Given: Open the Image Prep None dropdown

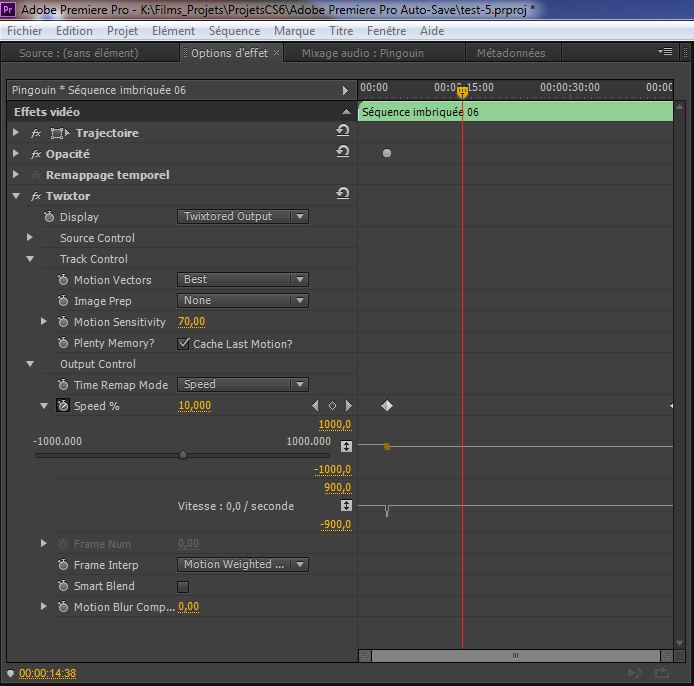Looking at the screenshot, I should click(243, 301).
